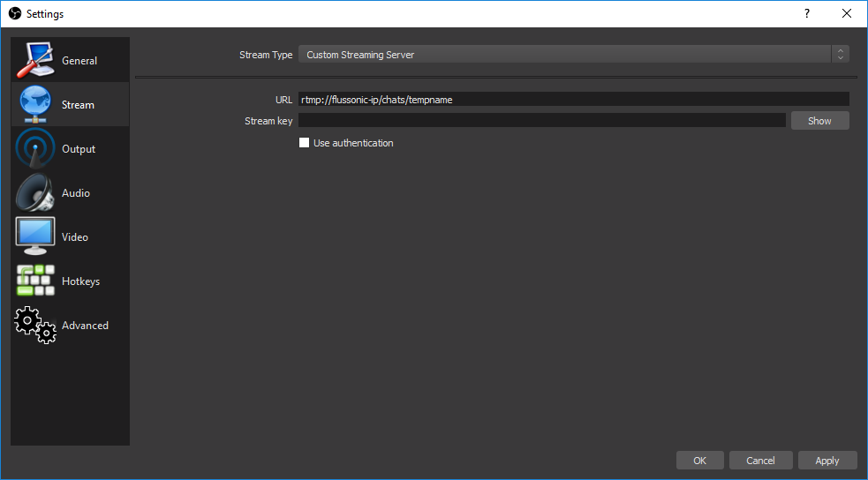Click into the URL input field
Screen dimensions: 868x480
pos(573,100)
